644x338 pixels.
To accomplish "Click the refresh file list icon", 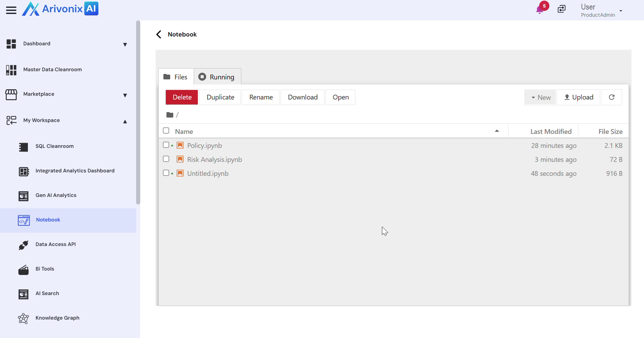I will click(611, 97).
